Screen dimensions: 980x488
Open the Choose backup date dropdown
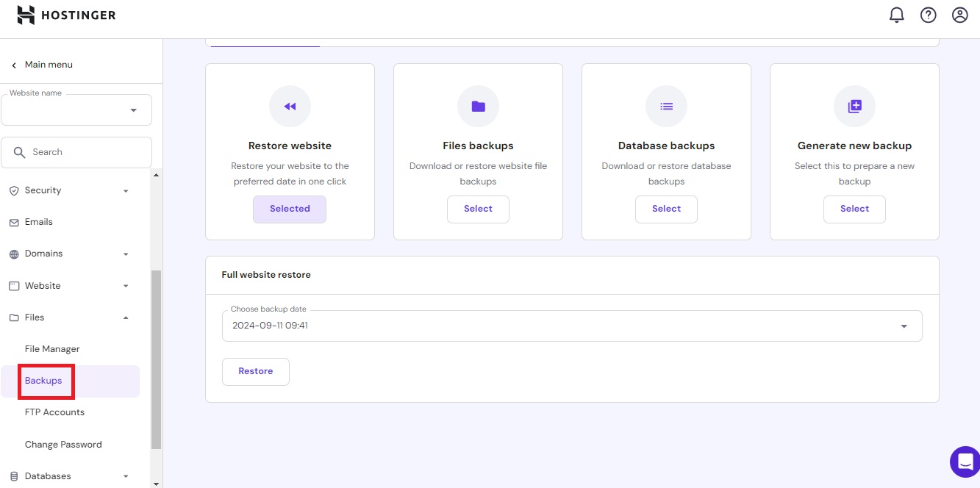click(x=571, y=326)
